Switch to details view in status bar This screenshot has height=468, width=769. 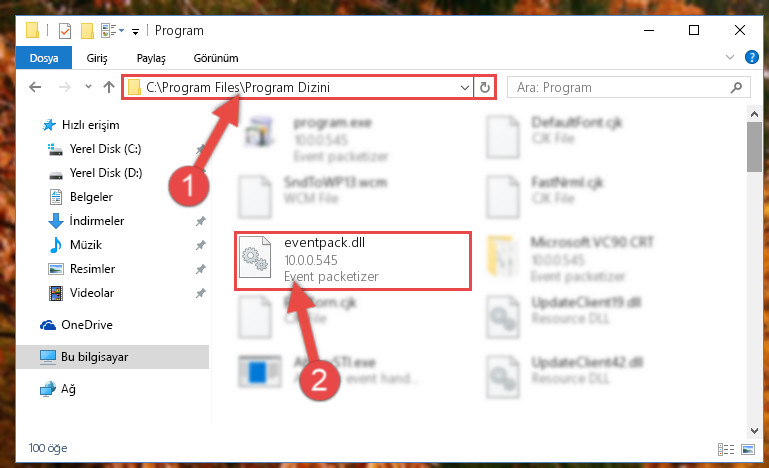point(726,449)
